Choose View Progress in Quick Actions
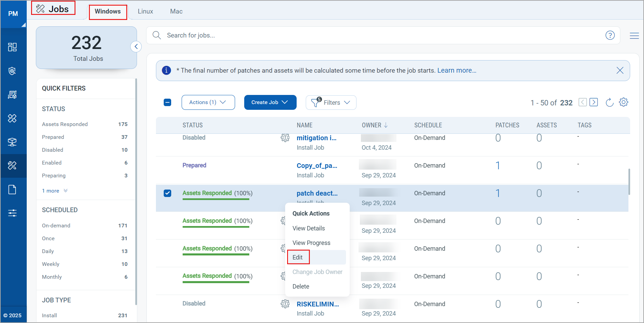Viewport: 644px width, 323px height. [x=311, y=243]
